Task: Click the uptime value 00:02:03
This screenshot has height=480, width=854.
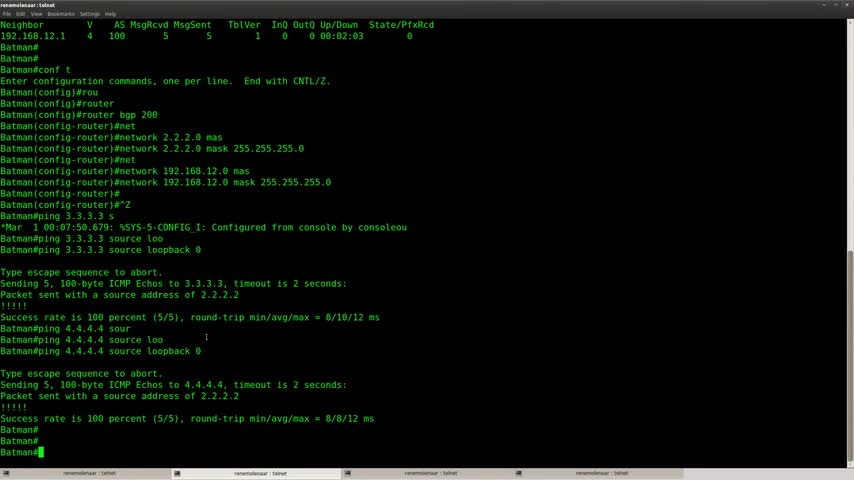Action: (x=341, y=37)
